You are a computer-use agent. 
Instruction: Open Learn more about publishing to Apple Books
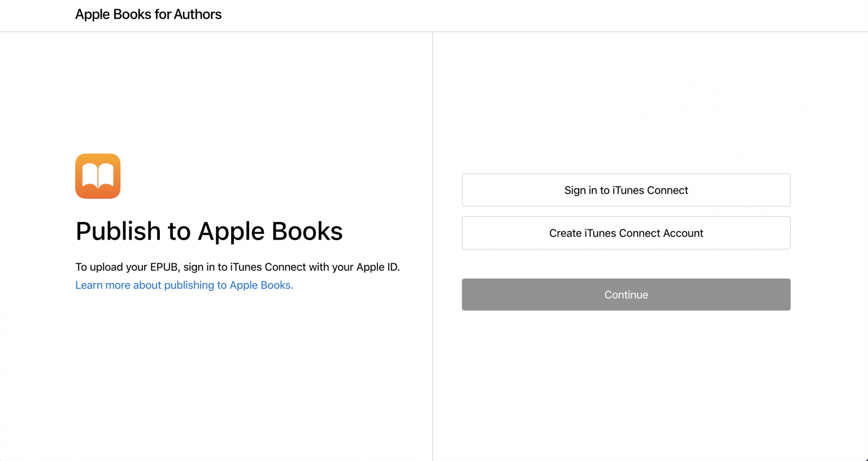tap(184, 285)
